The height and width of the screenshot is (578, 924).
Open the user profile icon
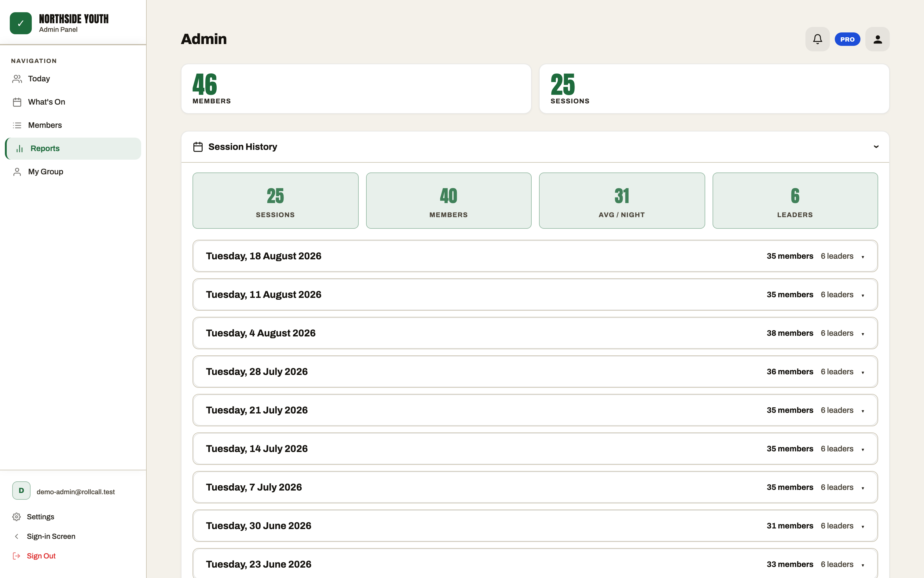pyautogui.click(x=878, y=39)
